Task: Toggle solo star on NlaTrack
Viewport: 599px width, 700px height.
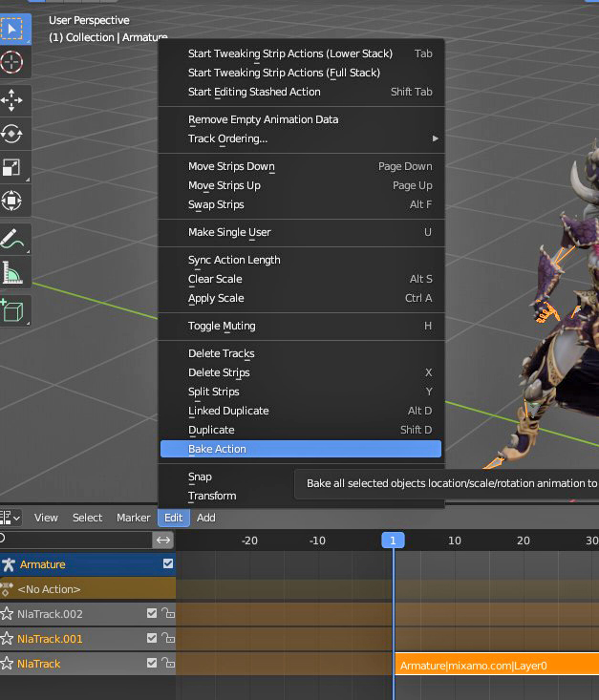Action: click(7, 664)
